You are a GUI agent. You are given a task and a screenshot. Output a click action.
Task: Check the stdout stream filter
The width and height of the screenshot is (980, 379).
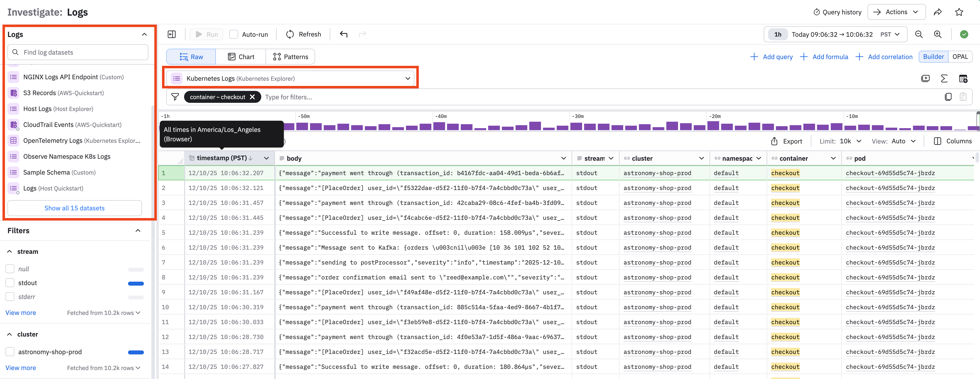[10, 283]
